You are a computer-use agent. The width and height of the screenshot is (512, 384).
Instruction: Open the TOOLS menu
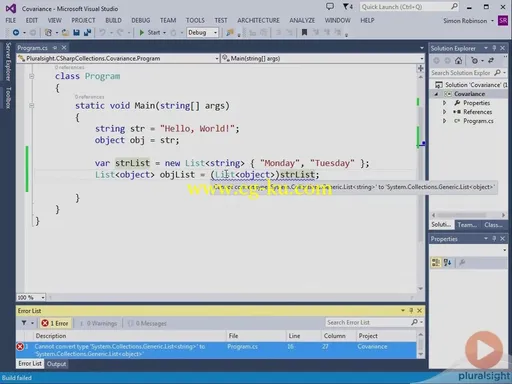195,20
